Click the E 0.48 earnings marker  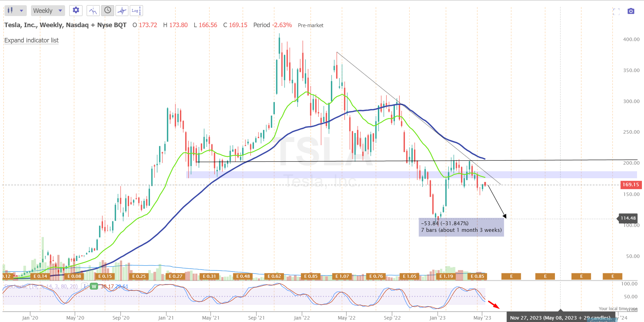point(243,276)
